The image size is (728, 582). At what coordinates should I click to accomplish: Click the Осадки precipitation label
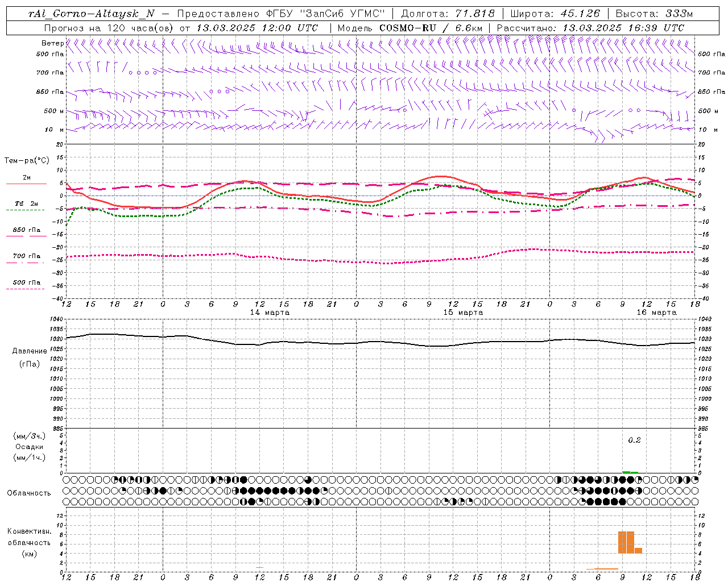(30, 447)
